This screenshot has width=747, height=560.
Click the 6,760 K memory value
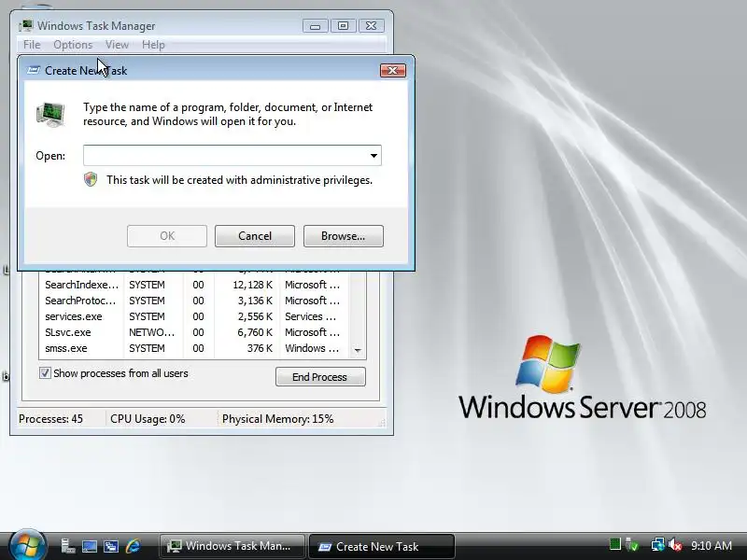(255, 332)
